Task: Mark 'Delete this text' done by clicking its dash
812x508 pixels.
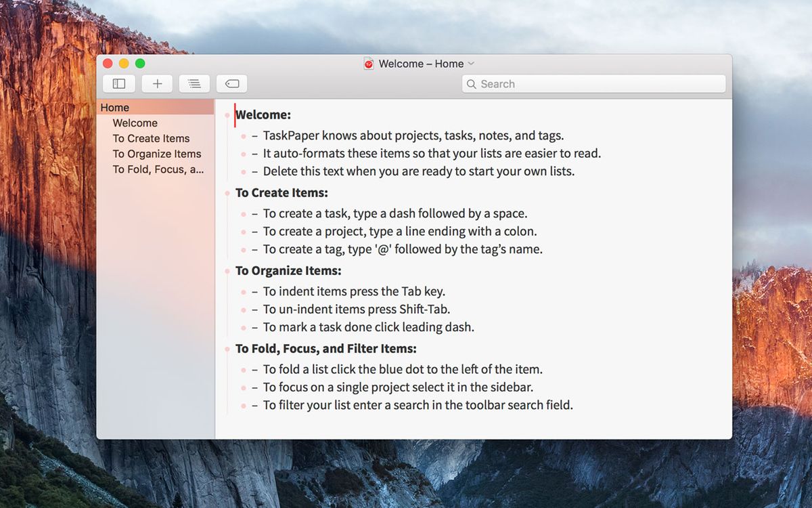Action: 256,171
